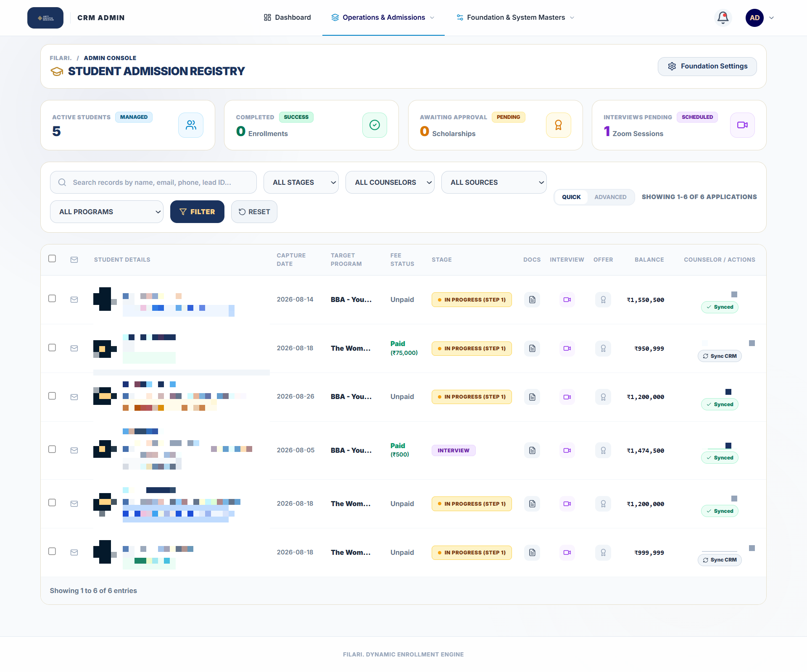Switch to the Advanced filter tab
The image size is (807, 672).
coord(610,197)
